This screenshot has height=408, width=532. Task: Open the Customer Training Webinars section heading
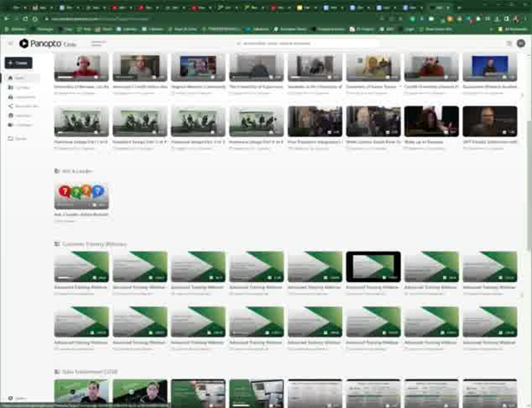point(93,244)
